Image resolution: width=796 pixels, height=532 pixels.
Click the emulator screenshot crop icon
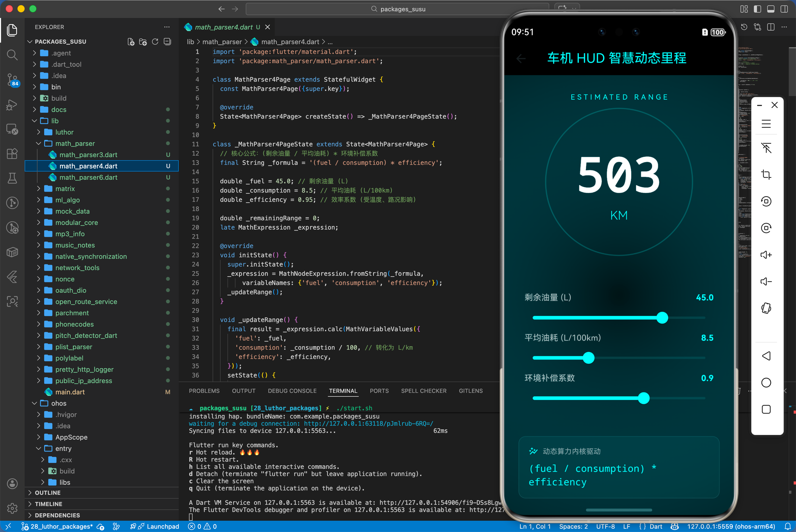pos(766,175)
